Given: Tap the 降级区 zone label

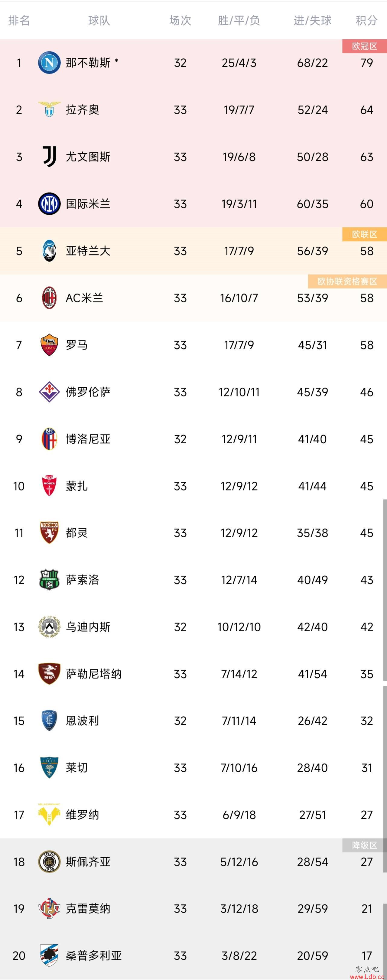Looking at the screenshot, I should [x=365, y=845].
